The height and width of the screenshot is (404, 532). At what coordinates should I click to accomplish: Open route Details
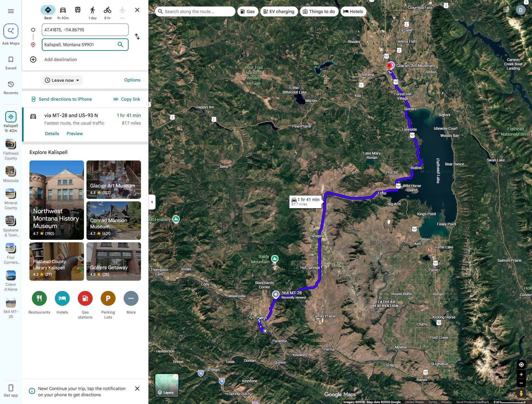click(x=52, y=134)
